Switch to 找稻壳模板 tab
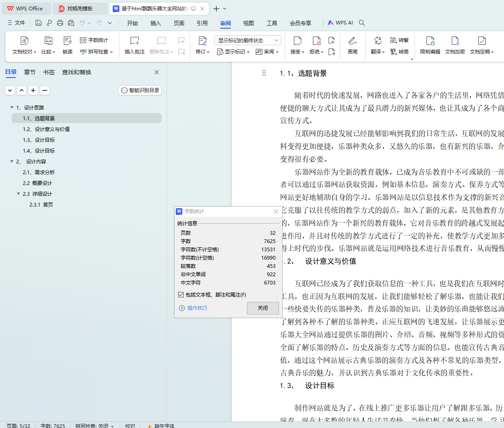 click(80, 8)
